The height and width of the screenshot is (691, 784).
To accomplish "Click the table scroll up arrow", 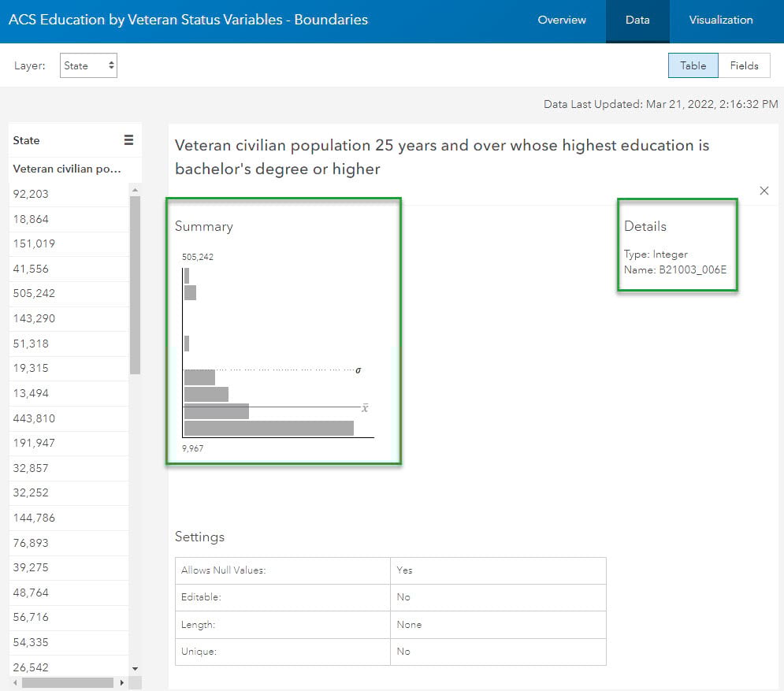I will (135, 190).
